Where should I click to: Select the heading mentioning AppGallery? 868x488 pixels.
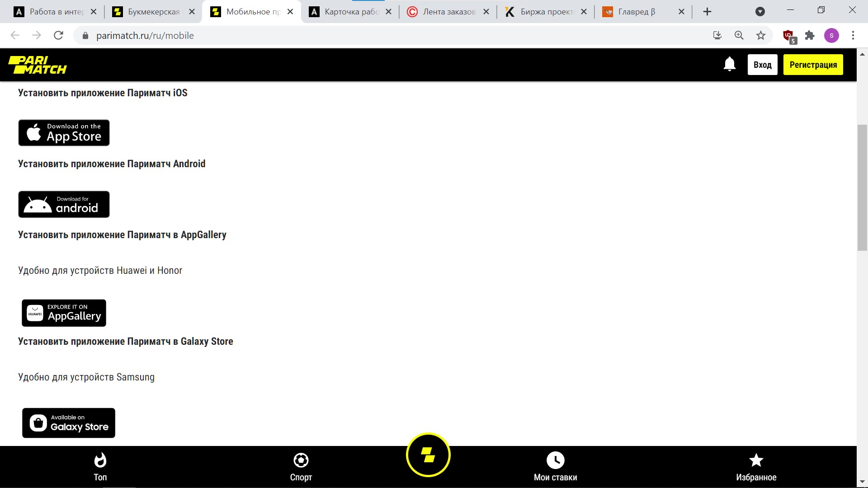[122, 235]
